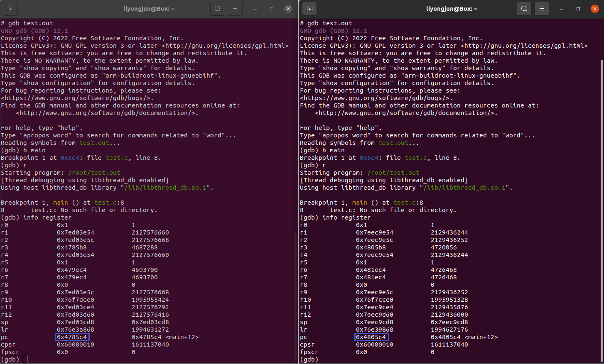Maximize the right terminal window

click(578, 9)
